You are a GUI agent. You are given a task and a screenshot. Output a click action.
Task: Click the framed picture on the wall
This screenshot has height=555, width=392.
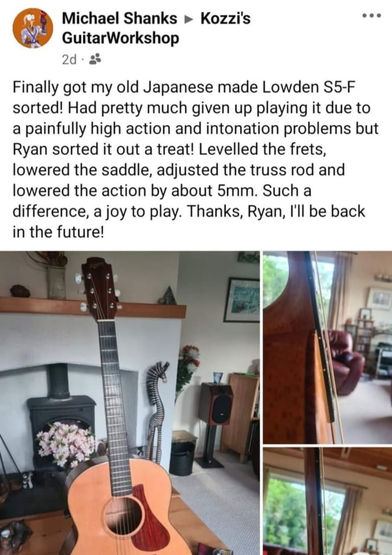pos(242,300)
